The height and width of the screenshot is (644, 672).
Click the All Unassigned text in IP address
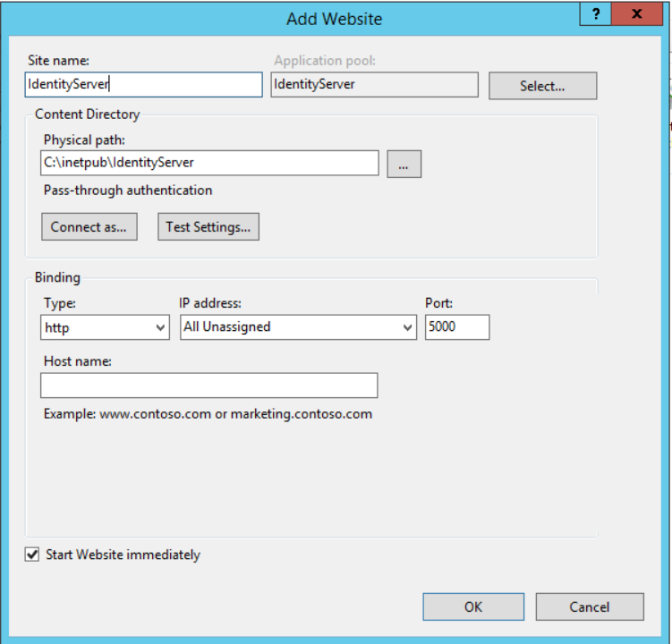pos(227,327)
